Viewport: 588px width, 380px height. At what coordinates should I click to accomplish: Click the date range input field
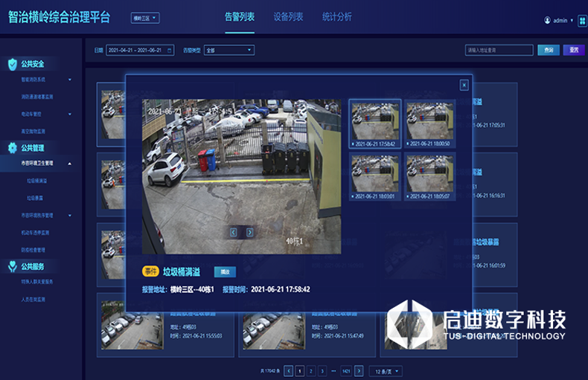pyautogui.click(x=140, y=51)
